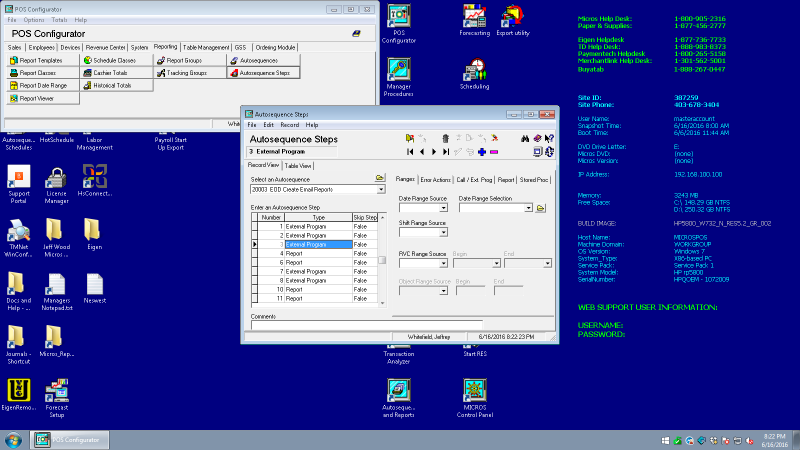Open the folder icon beside Select an Autosequence

point(380,178)
